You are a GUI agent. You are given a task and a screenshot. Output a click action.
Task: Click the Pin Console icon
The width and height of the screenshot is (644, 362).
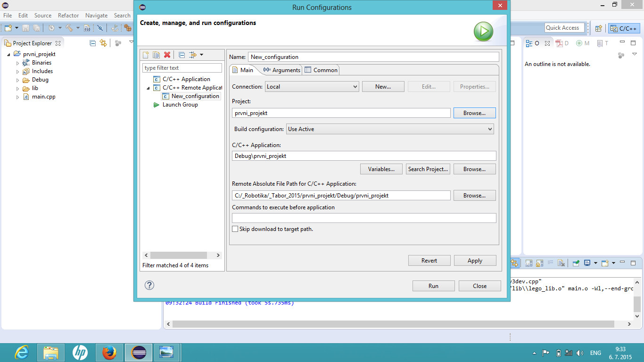pos(576,263)
